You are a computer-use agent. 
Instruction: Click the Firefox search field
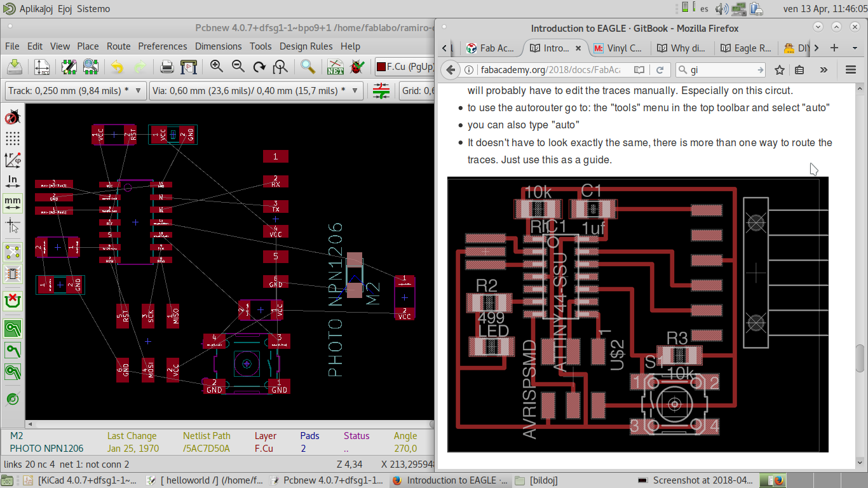pyautogui.click(x=721, y=70)
